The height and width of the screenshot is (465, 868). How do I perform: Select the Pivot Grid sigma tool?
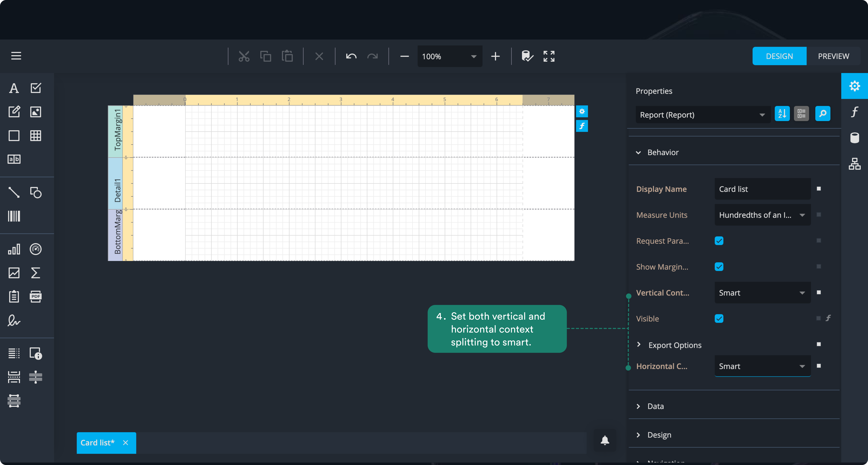tap(36, 273)
